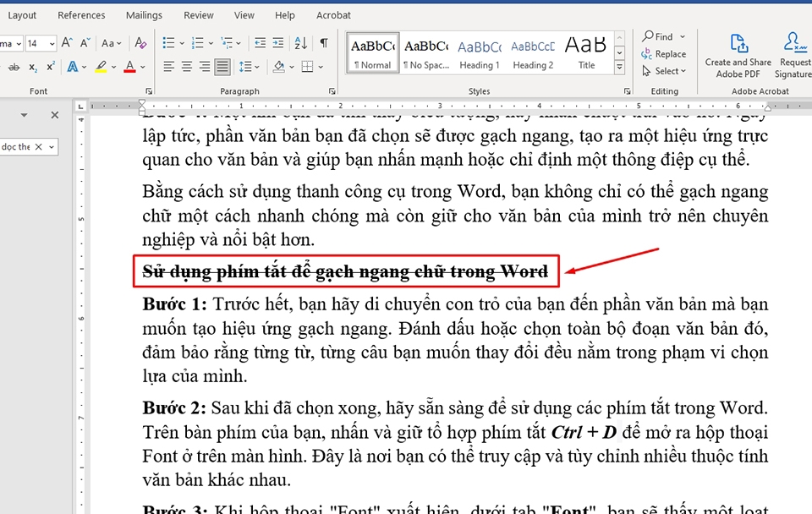Sort text with the A-Z icon

(301, 43)
